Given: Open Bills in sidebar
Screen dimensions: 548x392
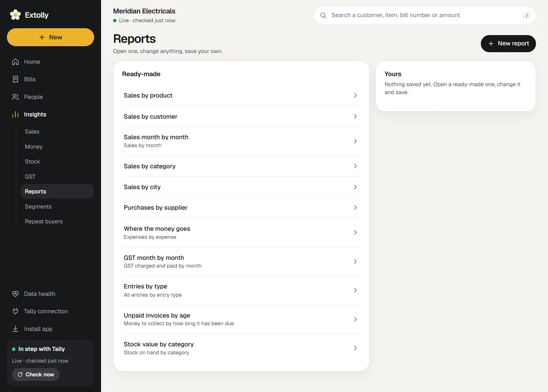Looking at the screenshot, I should [x=51, y=79].
